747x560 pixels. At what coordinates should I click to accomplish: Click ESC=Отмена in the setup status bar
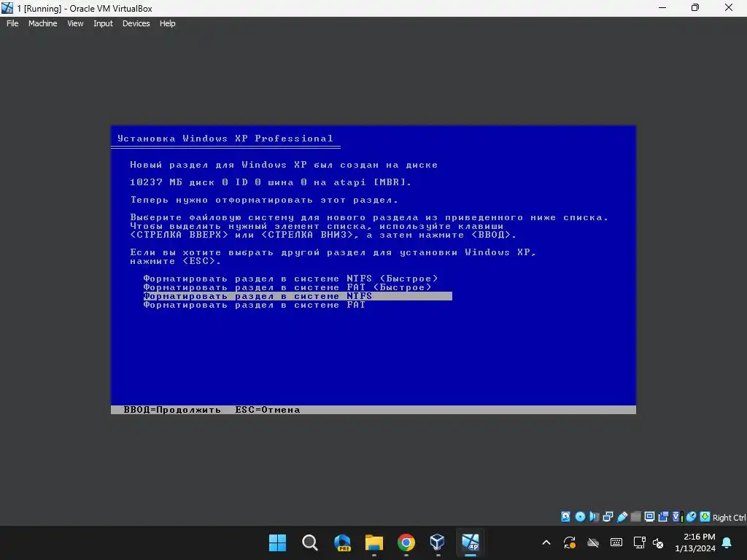pos(268,410)
